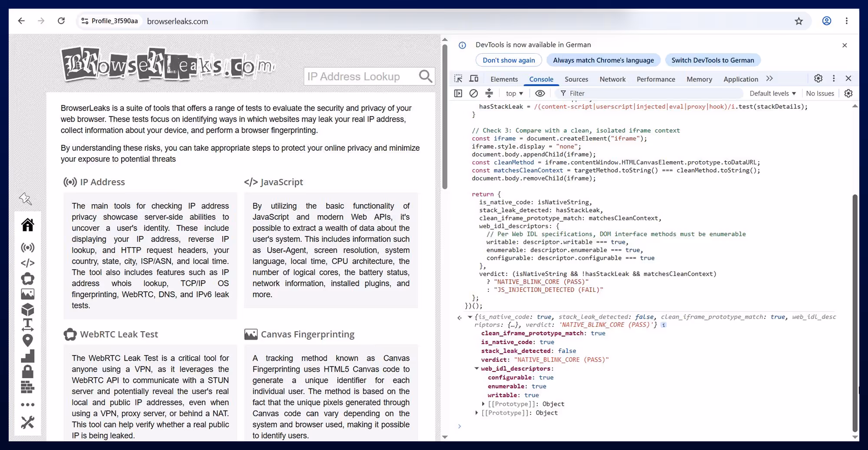Expand the outer [[Prototype]]: Object entry
This screenshot has height=450, width=868.
pos(477,413)
